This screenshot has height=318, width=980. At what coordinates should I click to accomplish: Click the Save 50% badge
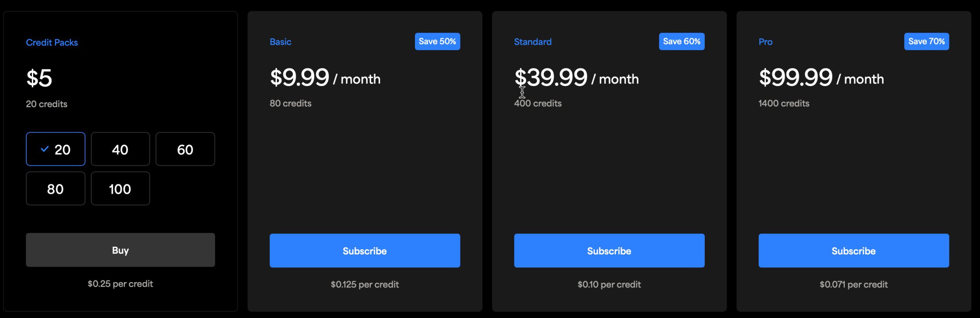tap(437, 41)
